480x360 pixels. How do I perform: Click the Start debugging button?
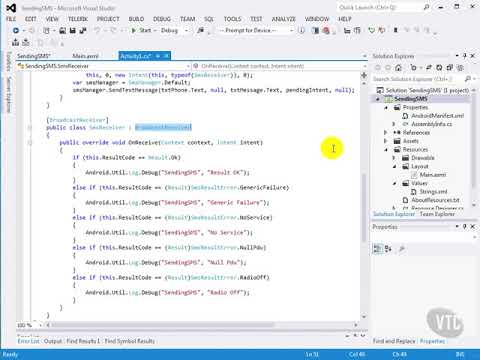pos(142,30)
